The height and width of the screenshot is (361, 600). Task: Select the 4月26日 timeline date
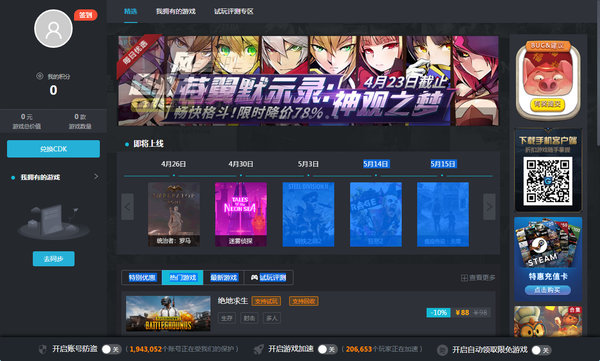[x=174, y=164]
